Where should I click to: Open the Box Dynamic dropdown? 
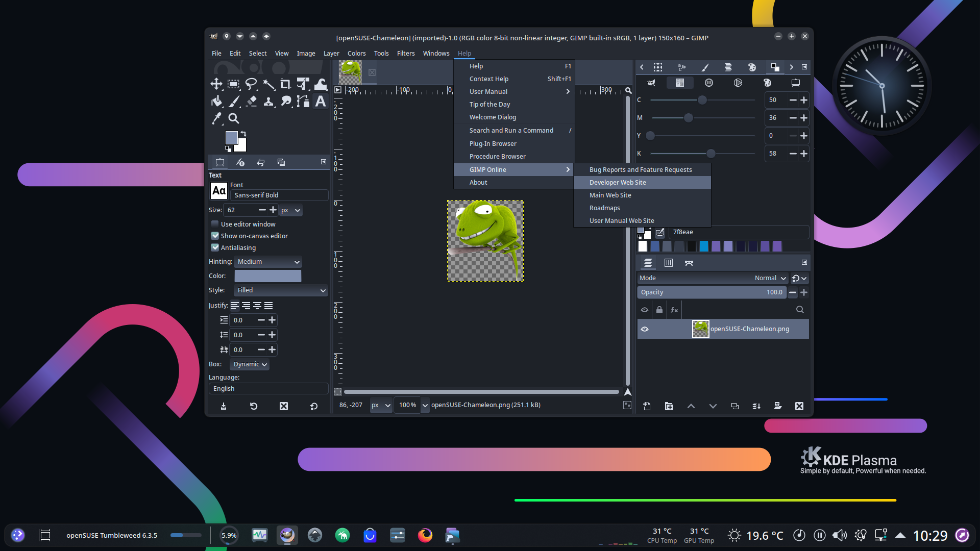[250, 364]
